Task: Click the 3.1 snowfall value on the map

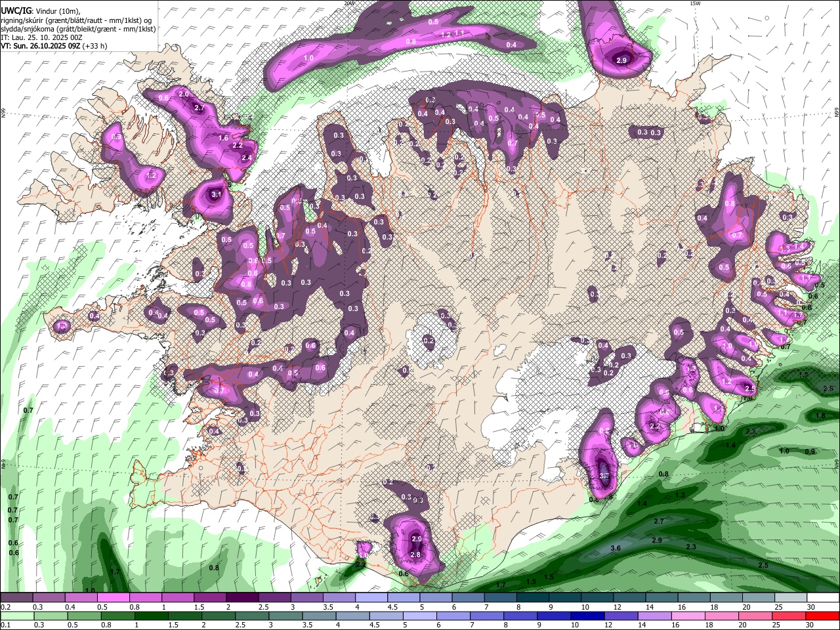Action: pos(217,195)
